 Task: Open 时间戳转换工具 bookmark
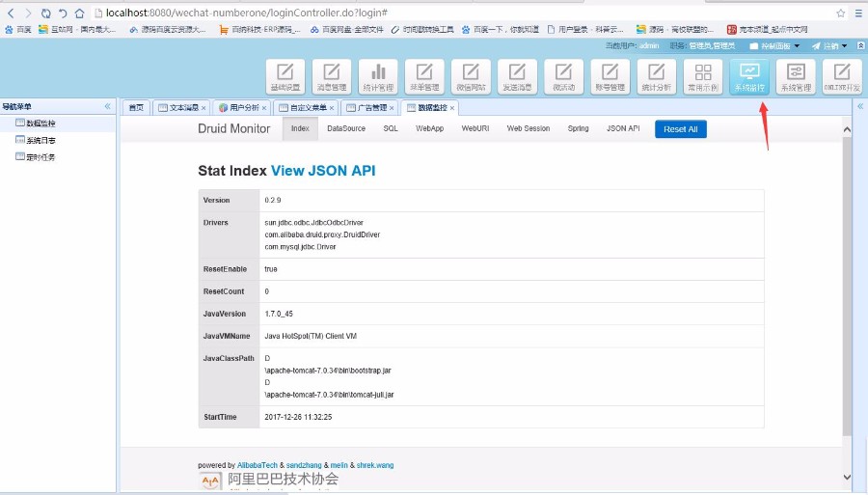(x=422, y=29)
